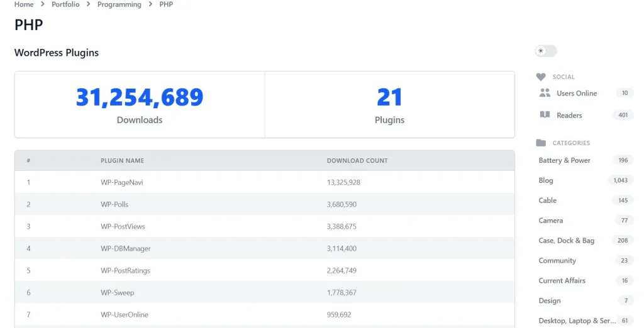Click the Readers count badge 401
644x328 pixels.
[623, 115]
